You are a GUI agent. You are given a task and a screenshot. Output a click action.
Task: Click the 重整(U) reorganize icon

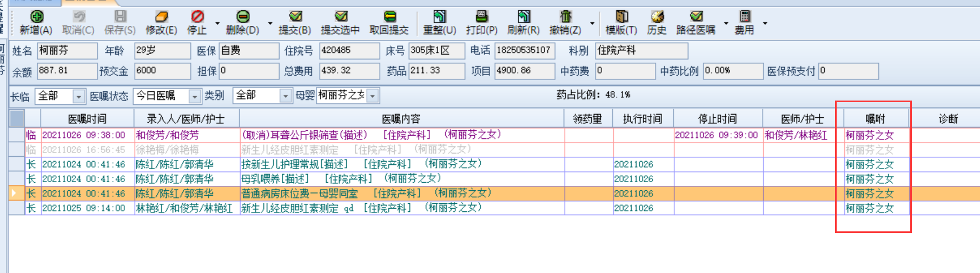(440, 17)
